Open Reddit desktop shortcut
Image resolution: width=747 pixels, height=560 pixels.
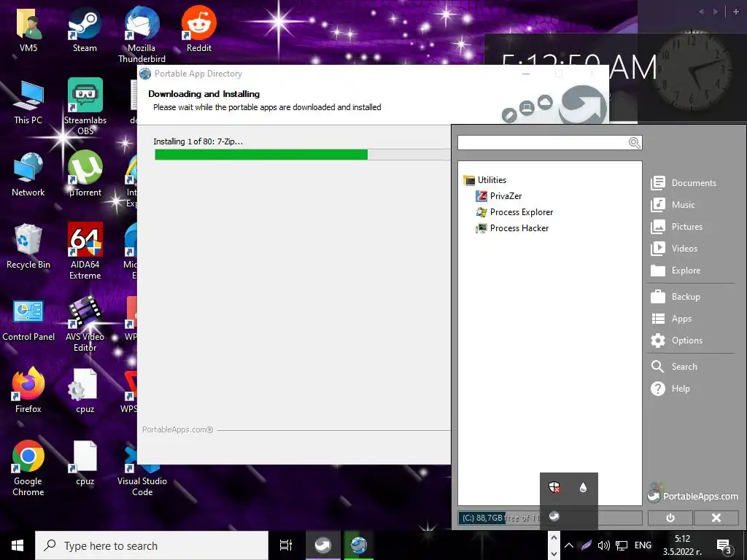(198, 29)
